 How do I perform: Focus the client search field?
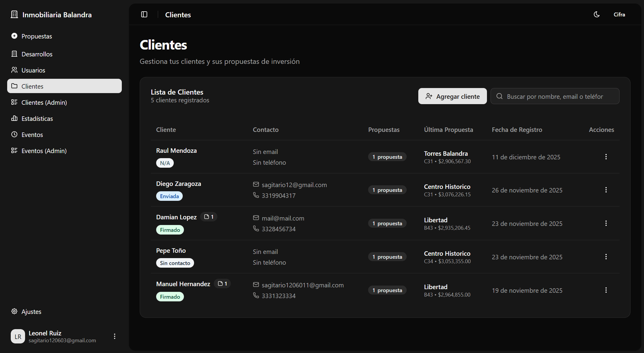[x=558, y=96]
